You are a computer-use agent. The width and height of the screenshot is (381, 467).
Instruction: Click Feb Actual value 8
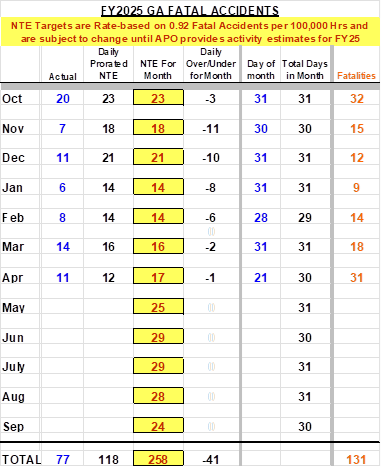(62, 218)
